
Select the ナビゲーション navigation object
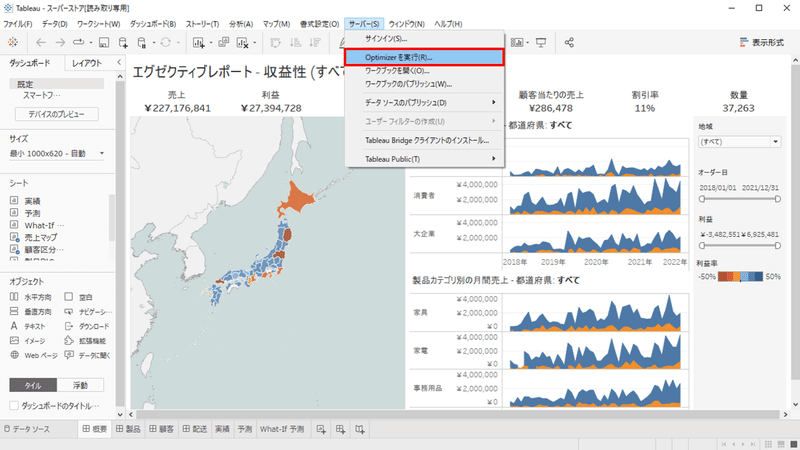[88, 311]
